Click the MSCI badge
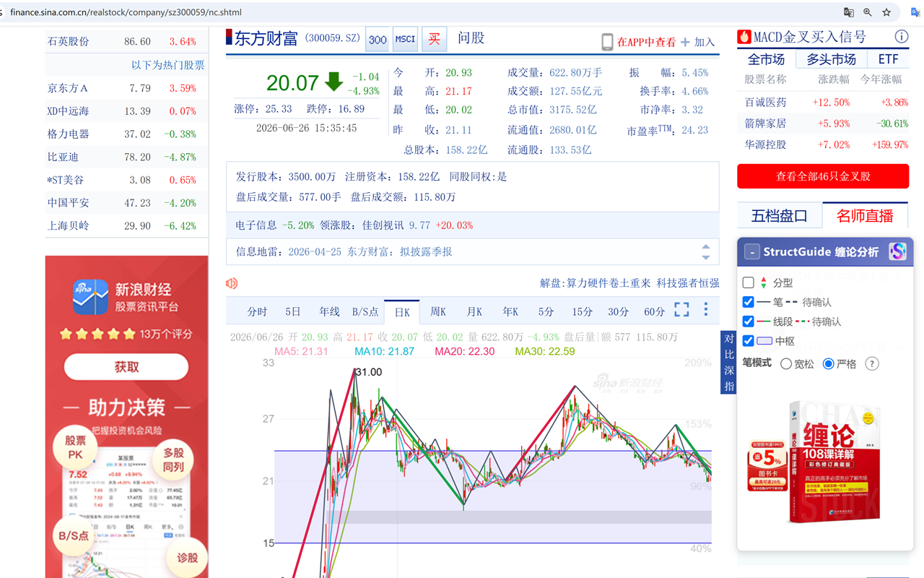The height and width of the screenshot is (578, 924). click(405, 40)
